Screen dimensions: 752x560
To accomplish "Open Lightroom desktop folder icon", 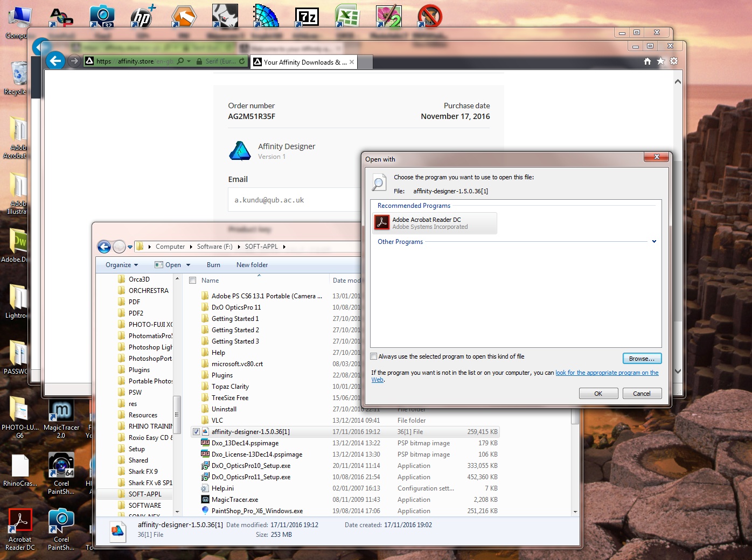I will [x=17, y=300].
